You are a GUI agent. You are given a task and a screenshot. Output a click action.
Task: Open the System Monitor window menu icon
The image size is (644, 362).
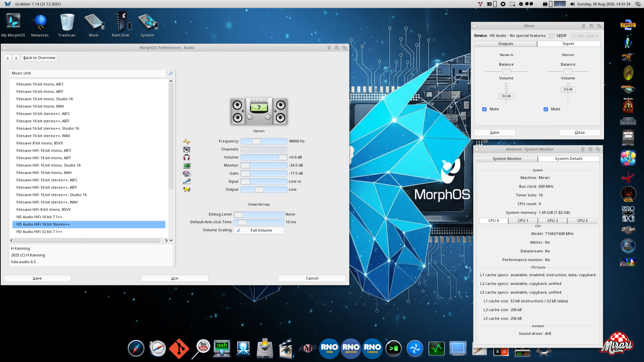582,149
